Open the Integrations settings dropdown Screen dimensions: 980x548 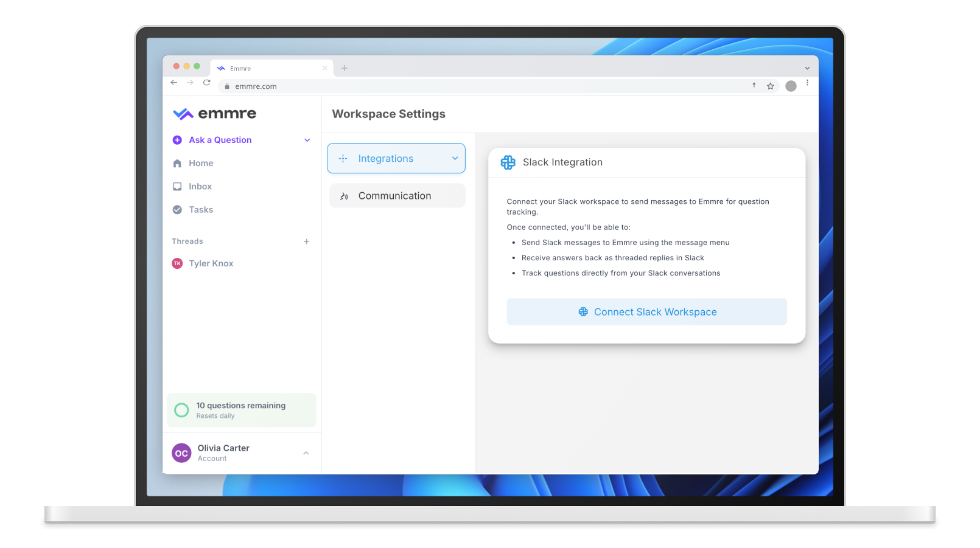[x=396, y=158]
